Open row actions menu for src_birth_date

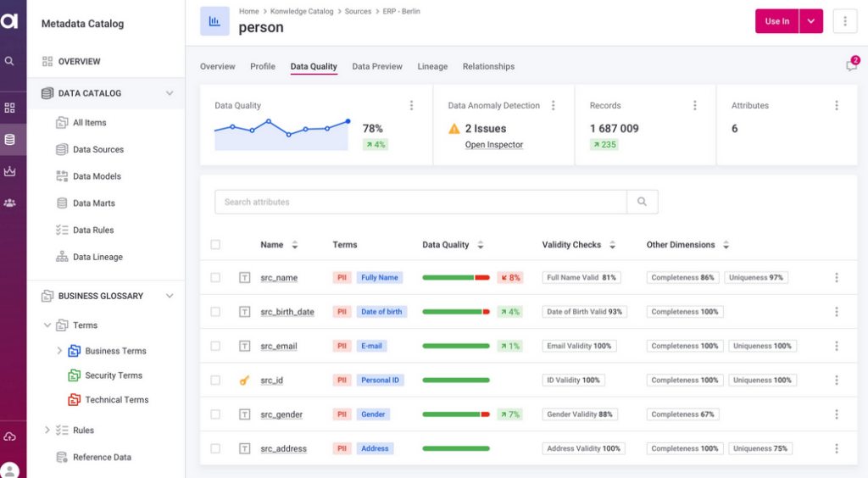click(x=837, y=312)
